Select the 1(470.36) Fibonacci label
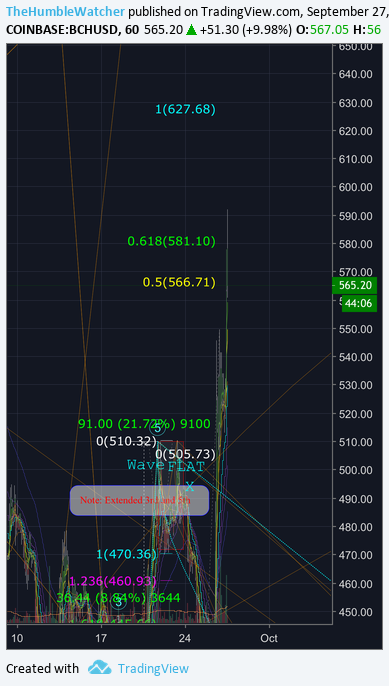The image size is (389, 686). point(126,554)
